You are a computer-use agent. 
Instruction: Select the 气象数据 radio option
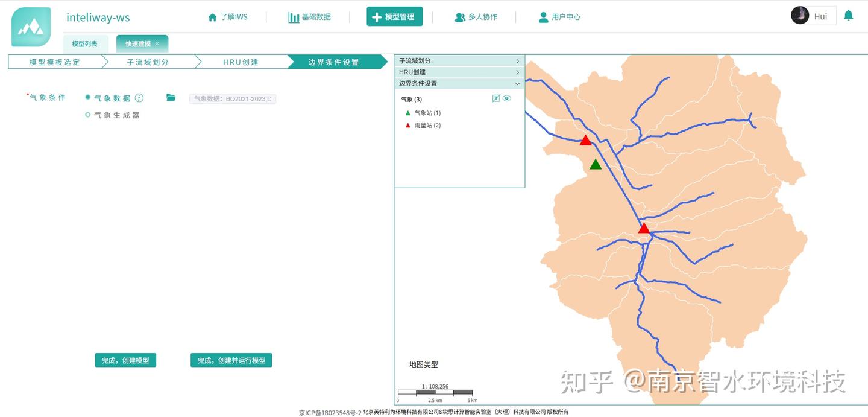click(x=88, y=98)
